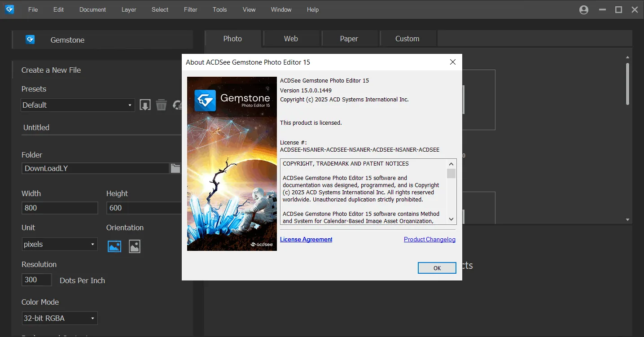Open the File menu

[x=33, y=9]
